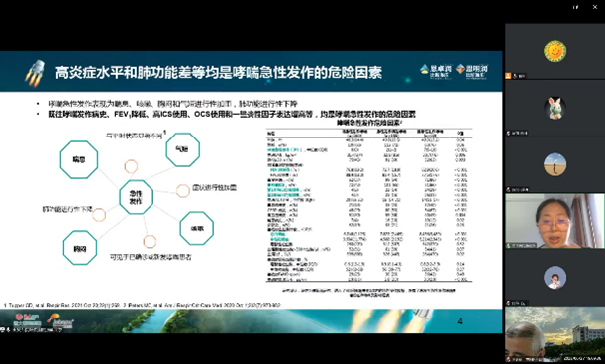Click muted microphone icon on gray-haired man's tile
Image resolution: width=605 pixels, height=364 pixels.
[x=509, y=359]
